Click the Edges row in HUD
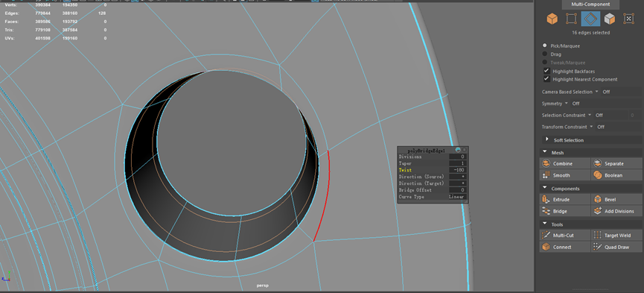 [x=55, y=13]
